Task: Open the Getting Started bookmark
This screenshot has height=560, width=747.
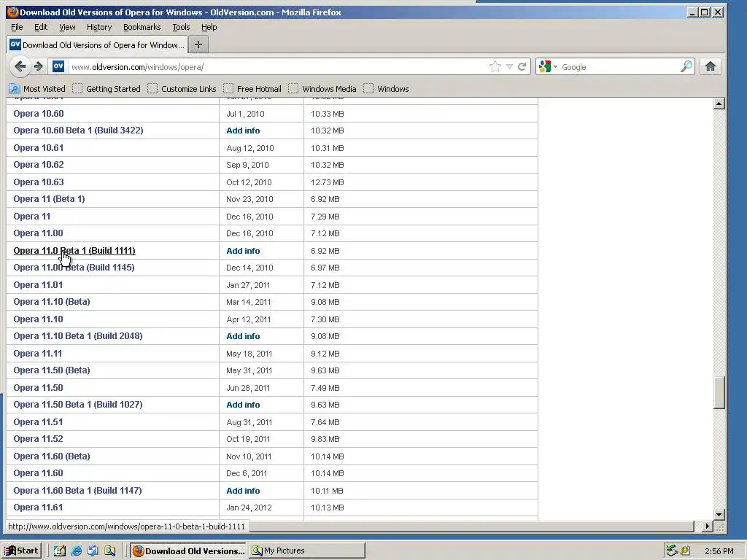Action: click(107, 88)
